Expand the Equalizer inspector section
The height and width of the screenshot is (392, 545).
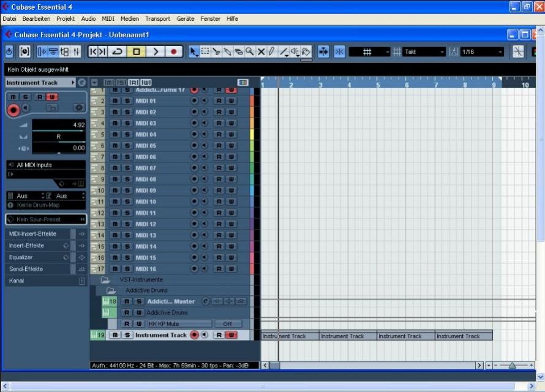click(38, 257)
